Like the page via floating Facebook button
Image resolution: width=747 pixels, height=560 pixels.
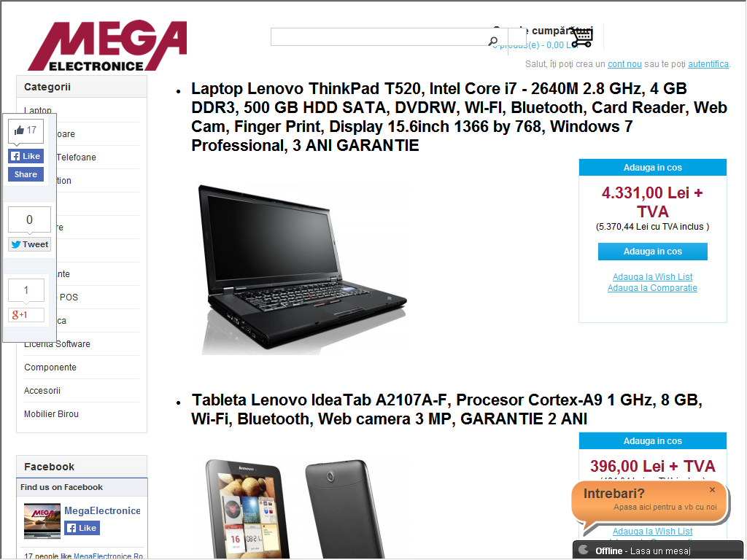pyautogui.click(x=26, y=156)
